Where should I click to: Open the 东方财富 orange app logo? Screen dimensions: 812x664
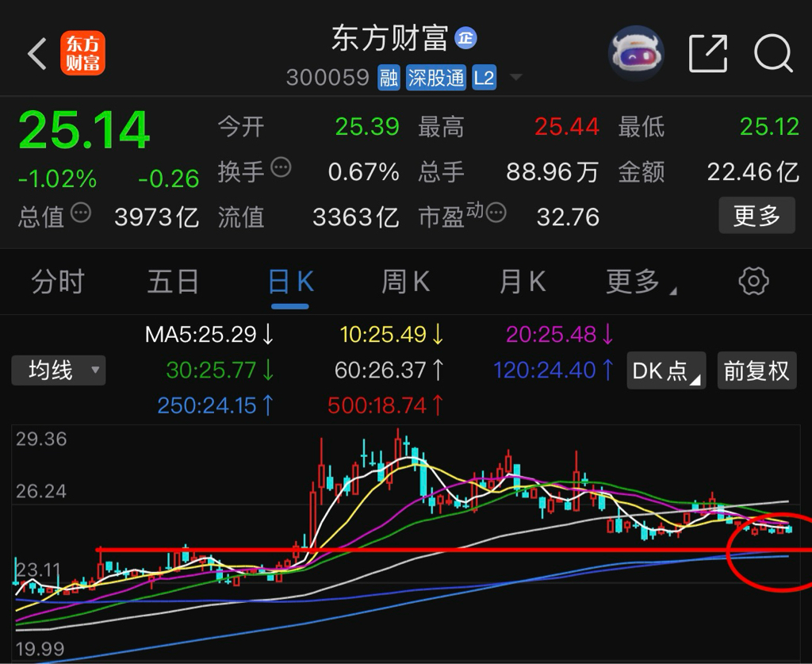[x=82, y=53]
